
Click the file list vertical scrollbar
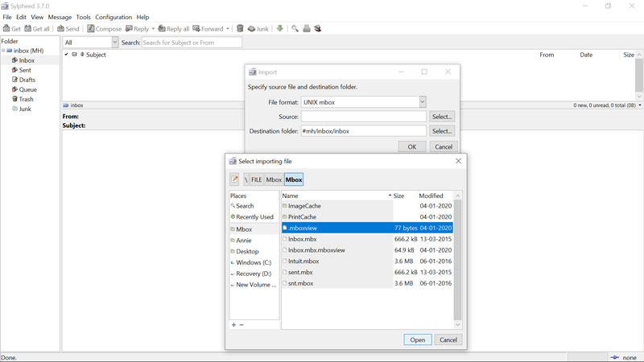coord(457,260)
